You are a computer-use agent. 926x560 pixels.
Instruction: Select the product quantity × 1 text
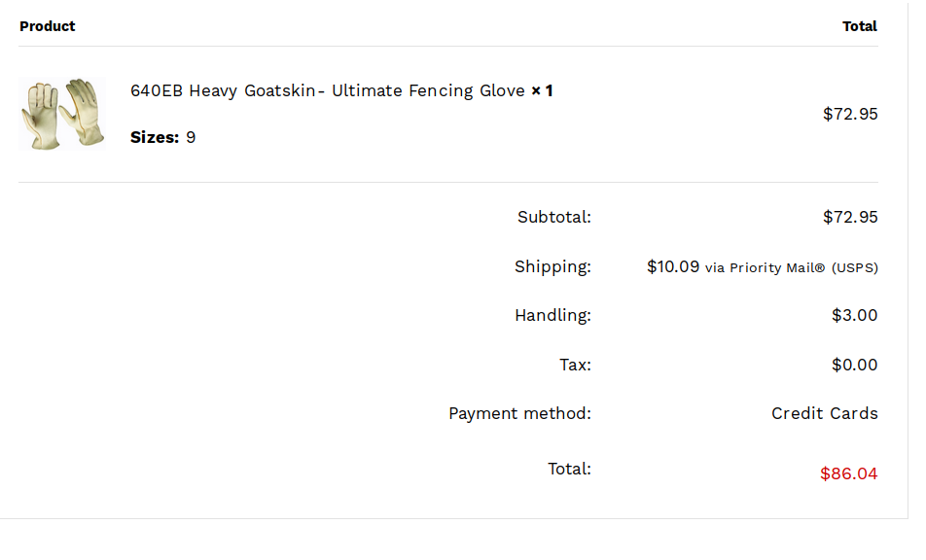pyautogui.click(x=542, y=90)
